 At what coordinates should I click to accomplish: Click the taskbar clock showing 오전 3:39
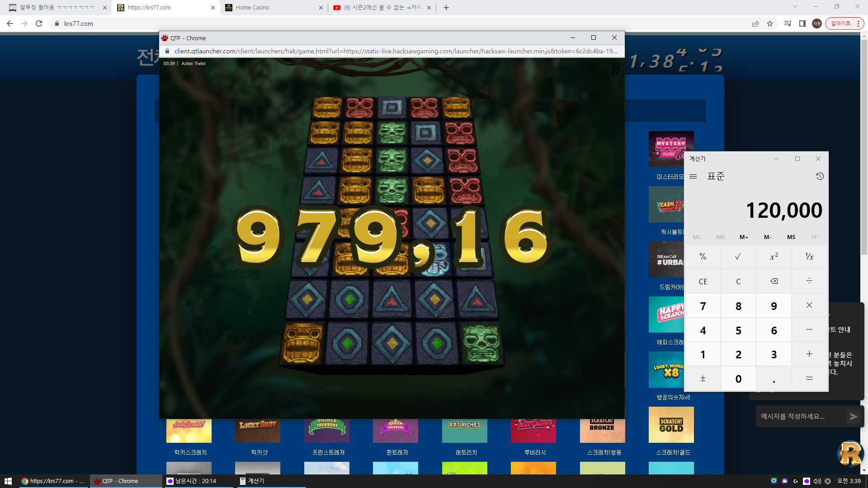click(x=849, y=481)
